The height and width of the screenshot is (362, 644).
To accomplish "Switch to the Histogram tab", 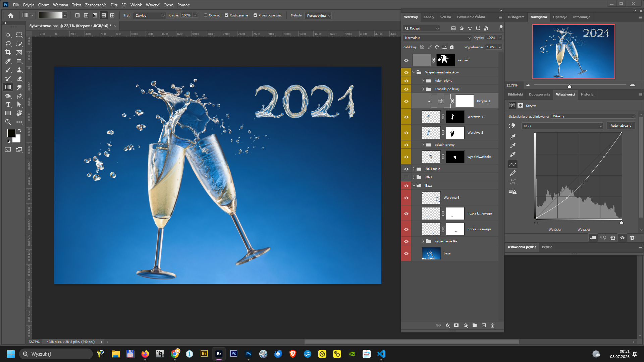I will (x=516, y=17).
